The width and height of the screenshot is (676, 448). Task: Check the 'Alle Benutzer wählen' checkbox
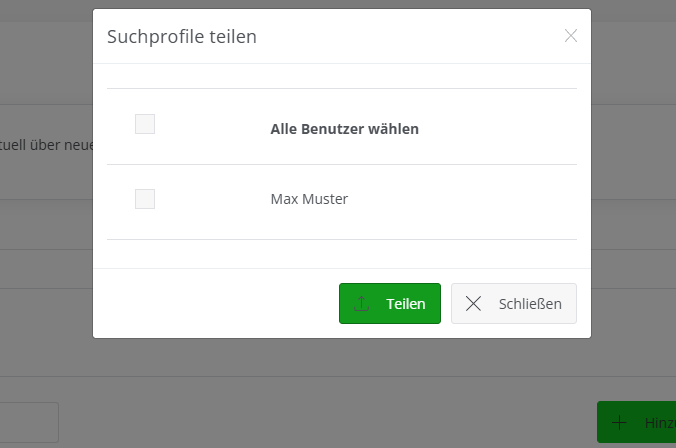pos(145,124)
